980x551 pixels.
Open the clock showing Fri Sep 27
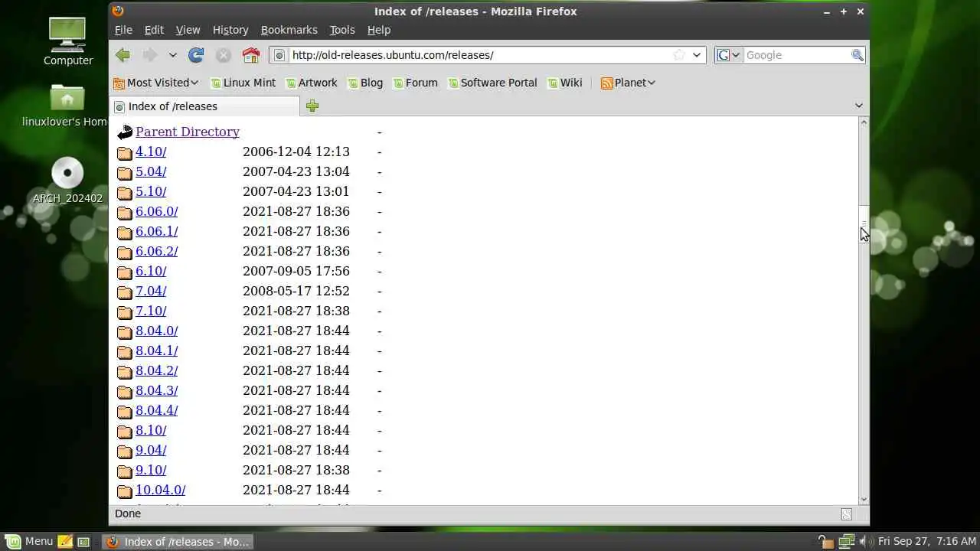pyautogui.click(x=927, y=542)
